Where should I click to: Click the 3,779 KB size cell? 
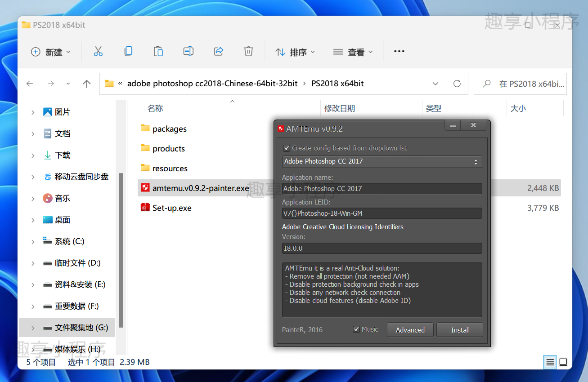point(543,208)
